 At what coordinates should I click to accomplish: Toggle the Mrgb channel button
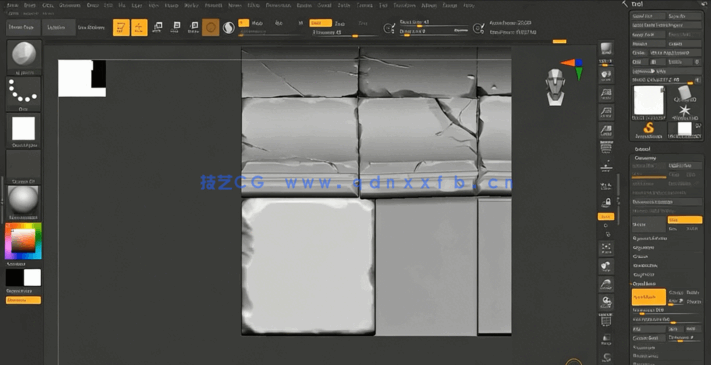click(x=257, y=23)
